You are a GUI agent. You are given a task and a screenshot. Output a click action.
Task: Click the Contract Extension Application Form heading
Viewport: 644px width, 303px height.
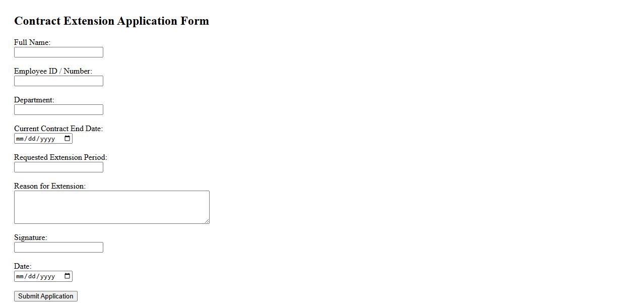click(111, 21)
